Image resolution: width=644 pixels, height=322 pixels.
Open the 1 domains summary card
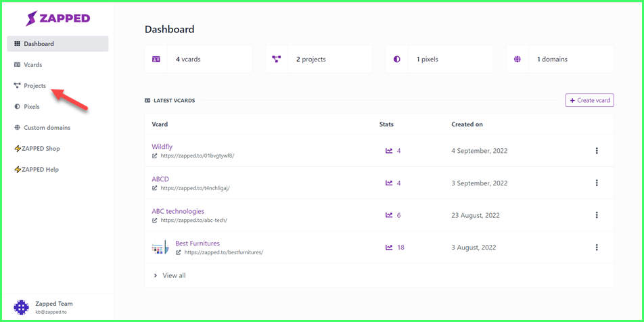click(560, 59)
